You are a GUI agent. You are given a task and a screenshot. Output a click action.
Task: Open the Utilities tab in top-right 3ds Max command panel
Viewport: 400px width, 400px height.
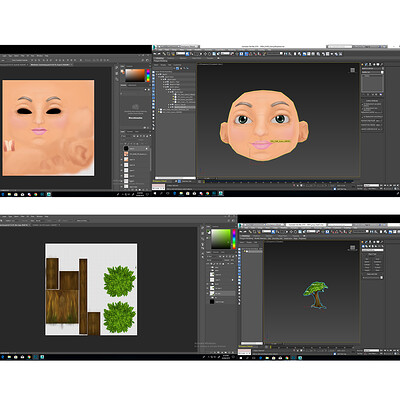pos(382,64)
